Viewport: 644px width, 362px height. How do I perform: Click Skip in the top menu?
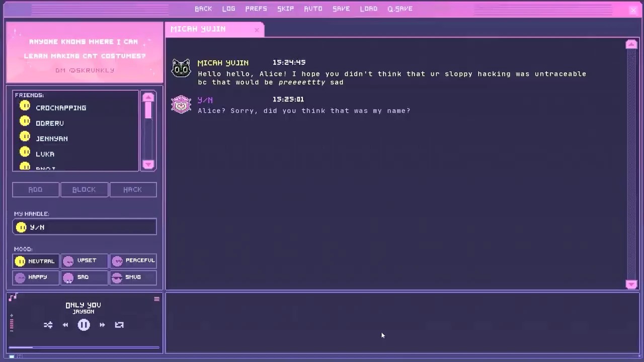(x=285, y=9)
